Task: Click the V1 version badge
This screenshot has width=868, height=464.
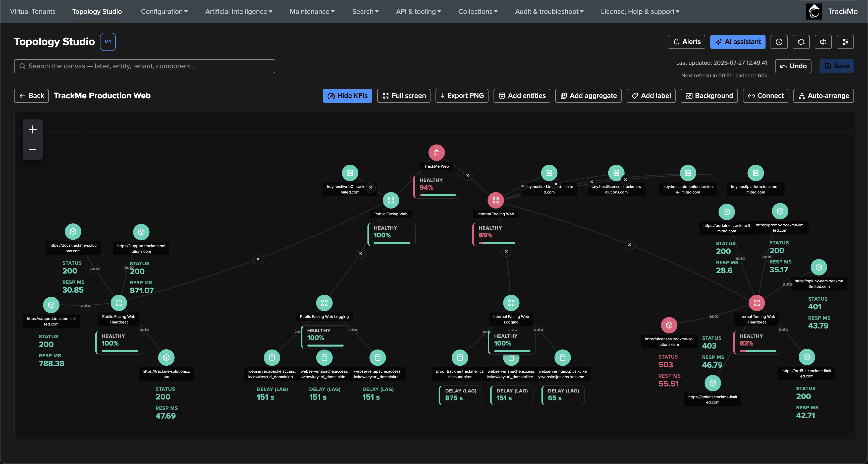Action: 107,42
